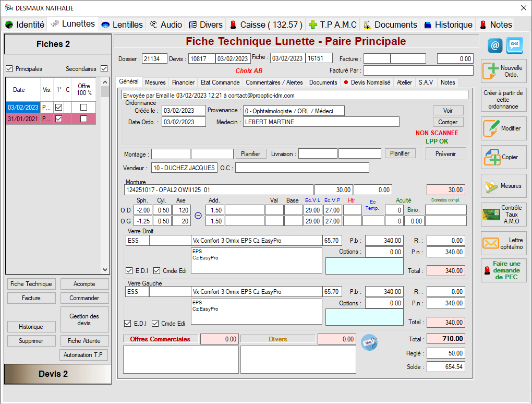Open the Caisse (132.57) tab

pos(266,25)
